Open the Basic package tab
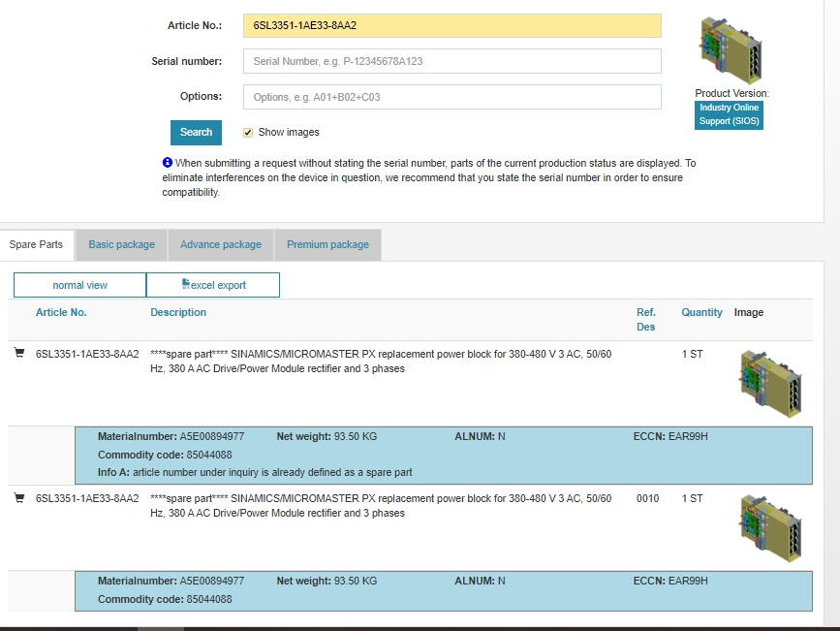 tap(122, 244)
